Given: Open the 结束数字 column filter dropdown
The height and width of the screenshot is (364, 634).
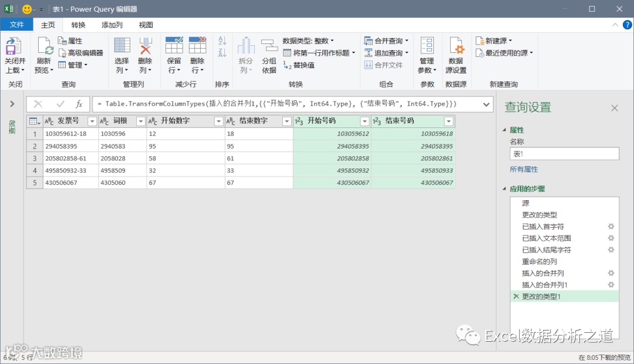Looking at the screenshot, I should point(286,122).
